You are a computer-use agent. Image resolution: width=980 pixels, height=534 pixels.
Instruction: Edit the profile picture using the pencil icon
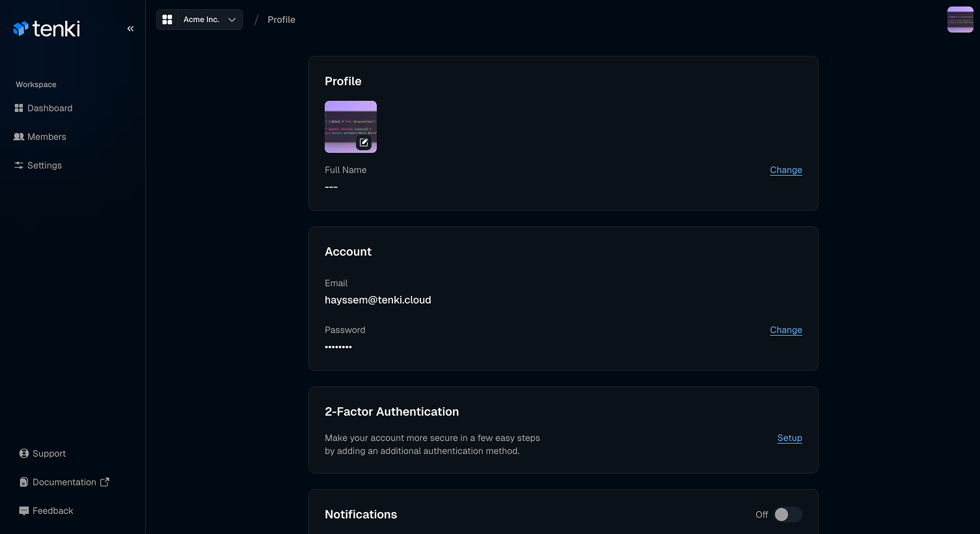364,142
